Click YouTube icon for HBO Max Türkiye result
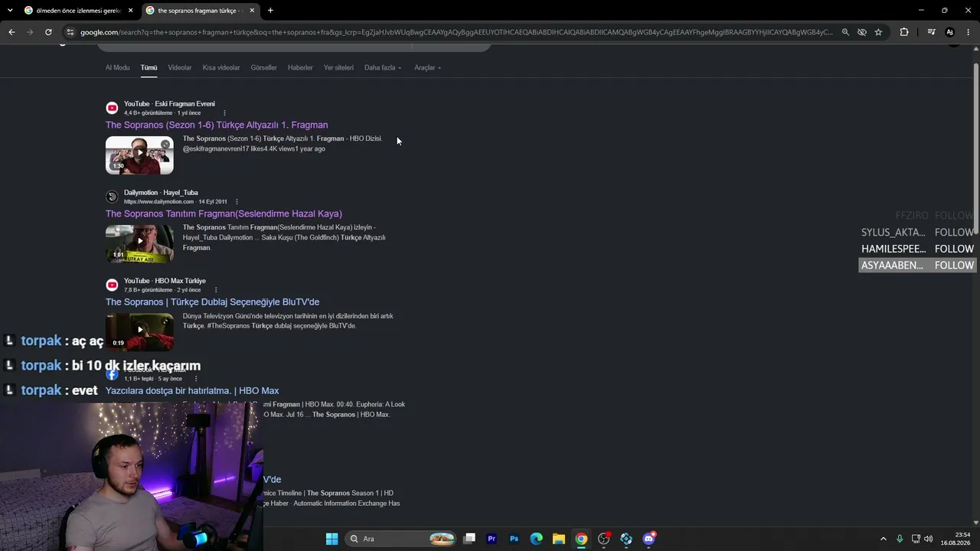This screenshot has height=551, width=980. (x=112, y=285)
